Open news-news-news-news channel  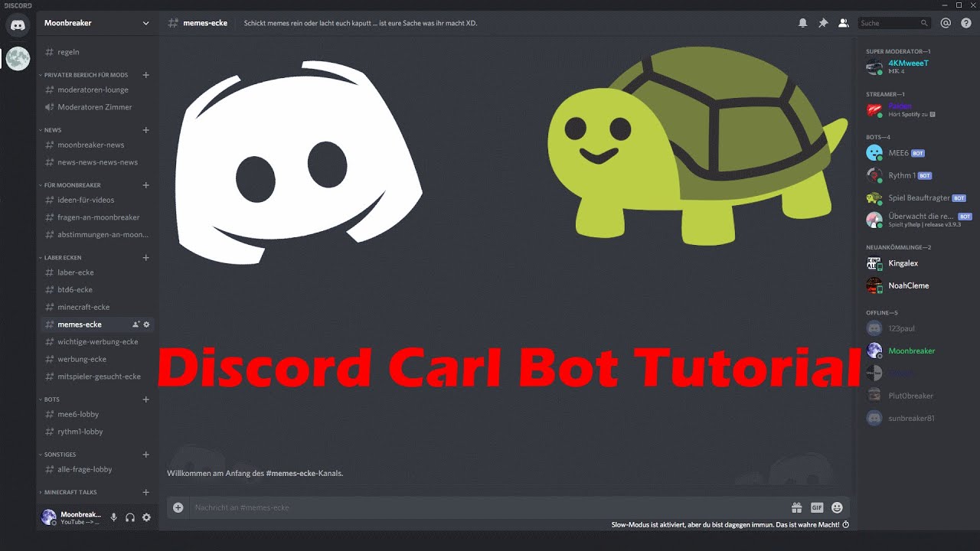click(x=97, y=162)
